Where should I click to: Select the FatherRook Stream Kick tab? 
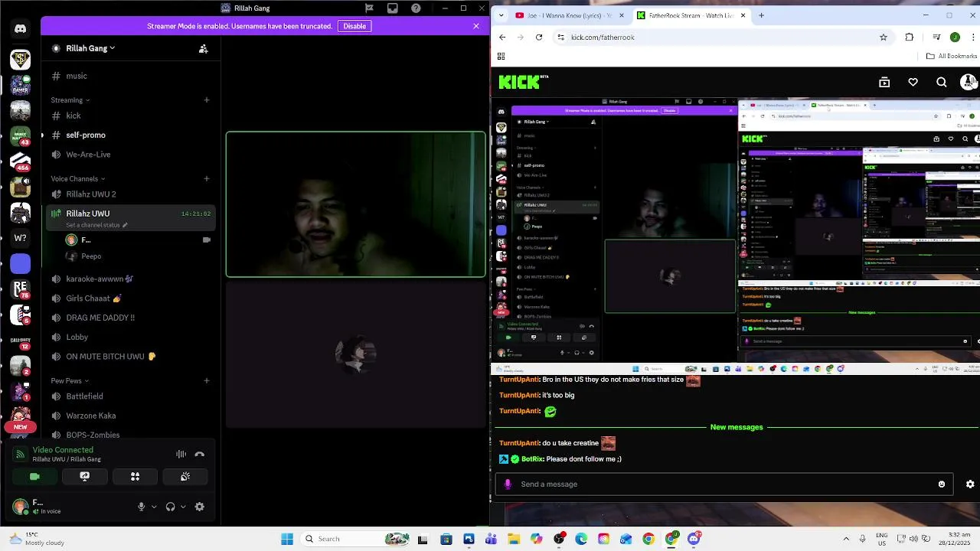691,15
